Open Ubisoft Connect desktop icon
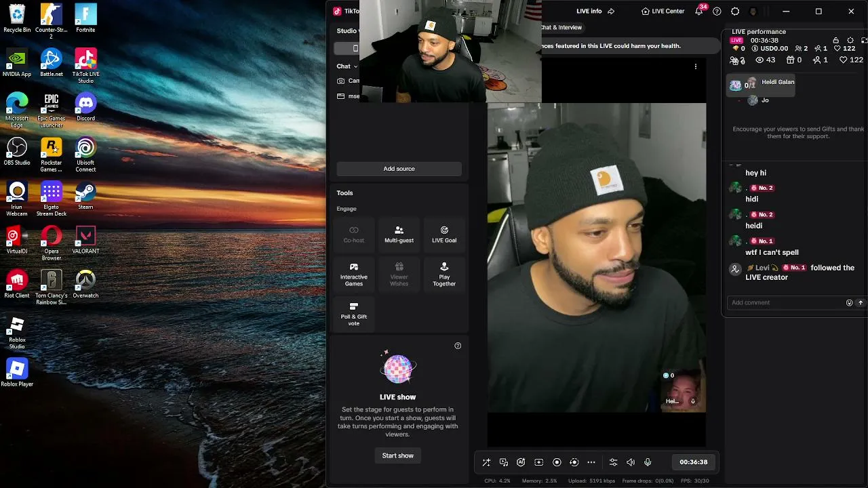Image resolution: width=868 pixels, height=488 pixels. coord(85,155)
